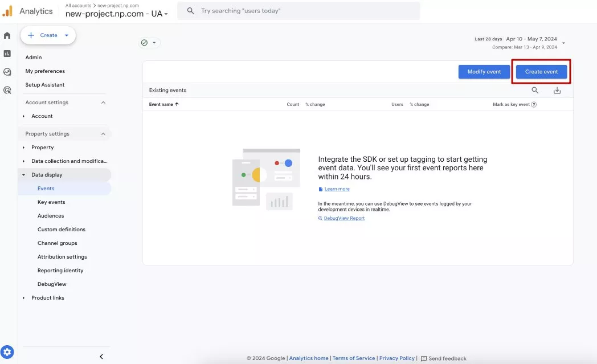Collapse the Account settings section
This screenshot has width=597, height=364.
pos(103,103)
